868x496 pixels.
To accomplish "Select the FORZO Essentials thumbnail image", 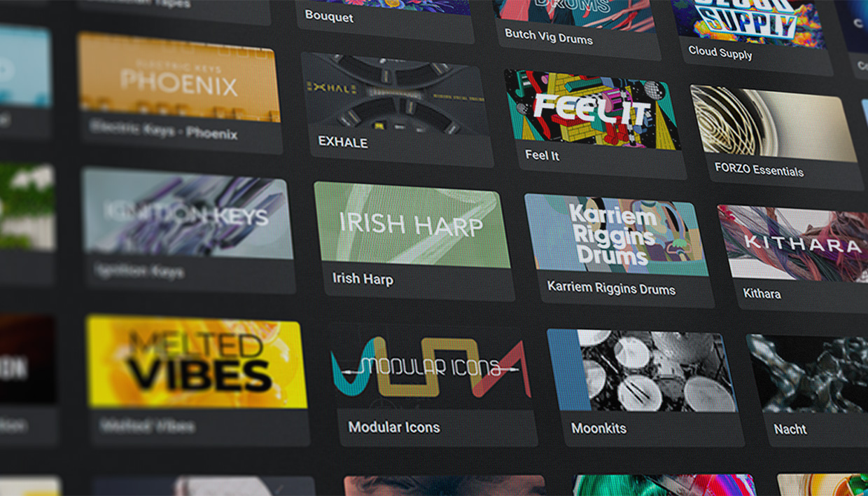I will [x=773, y=124].
